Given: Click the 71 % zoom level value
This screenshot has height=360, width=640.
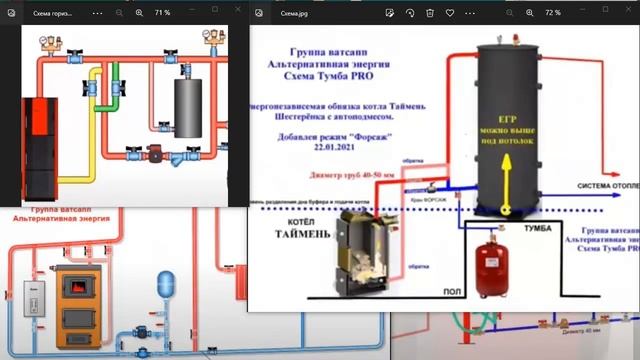Looking at the screenshot, I should tap(162, 13).
